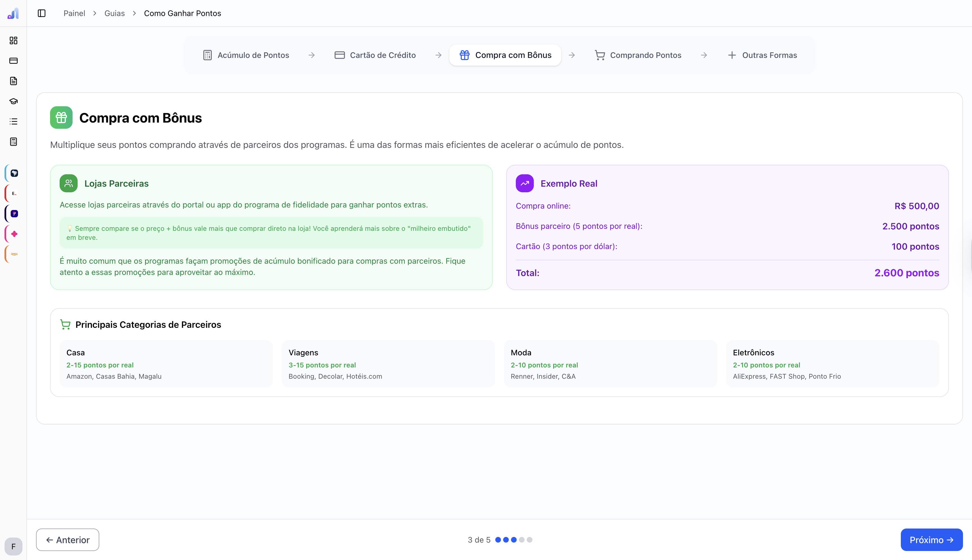972x560 pixels.
Task: Open the Outras Formas step
Action: pos(762,55)
